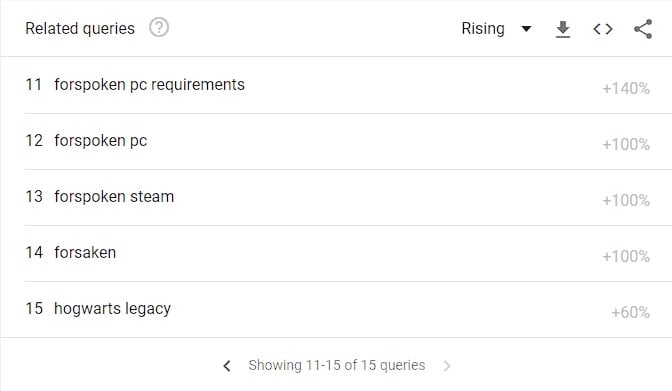
Task: Click row number 15
Action: point(34,309)
